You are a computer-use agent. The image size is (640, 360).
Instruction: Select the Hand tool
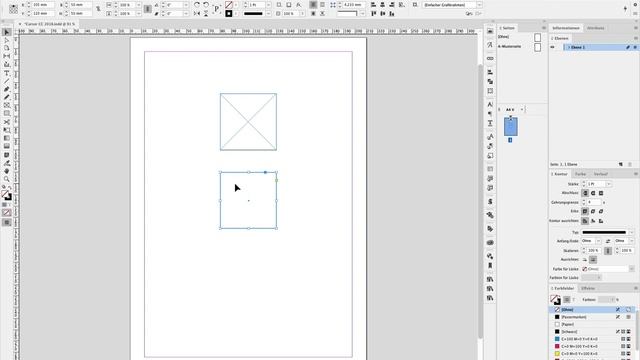pos(7,171)
